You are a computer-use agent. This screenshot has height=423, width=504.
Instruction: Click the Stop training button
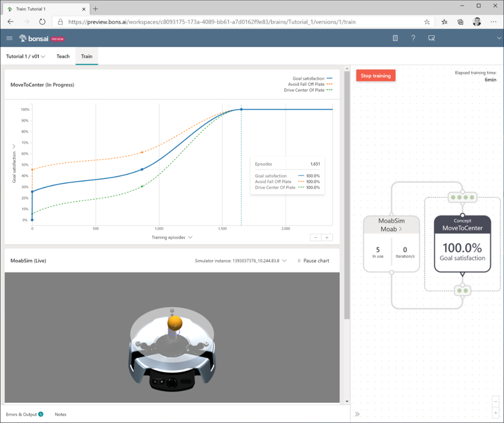pyautogui.click(x=376, y=75)
